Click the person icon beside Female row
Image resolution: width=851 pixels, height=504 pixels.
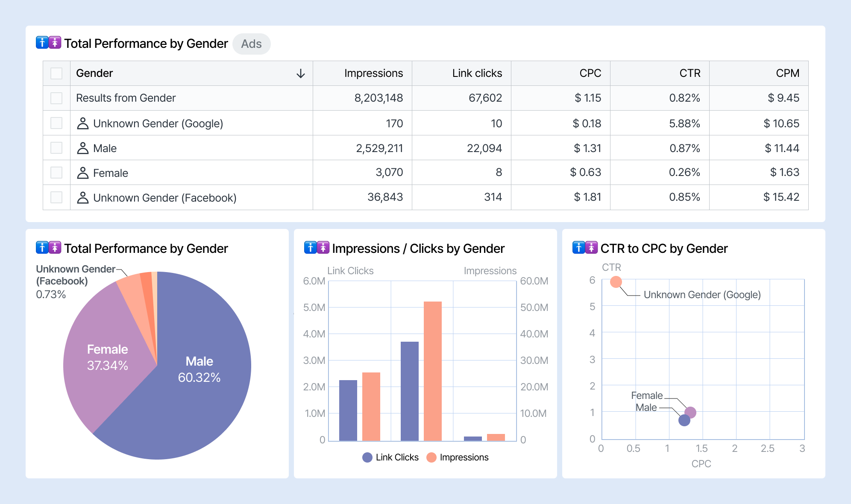[x=83, y=173]
